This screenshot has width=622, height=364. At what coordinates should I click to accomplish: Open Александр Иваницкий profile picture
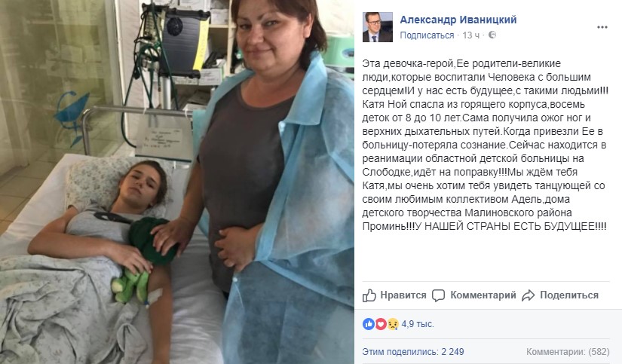click(x=377, y=27)
